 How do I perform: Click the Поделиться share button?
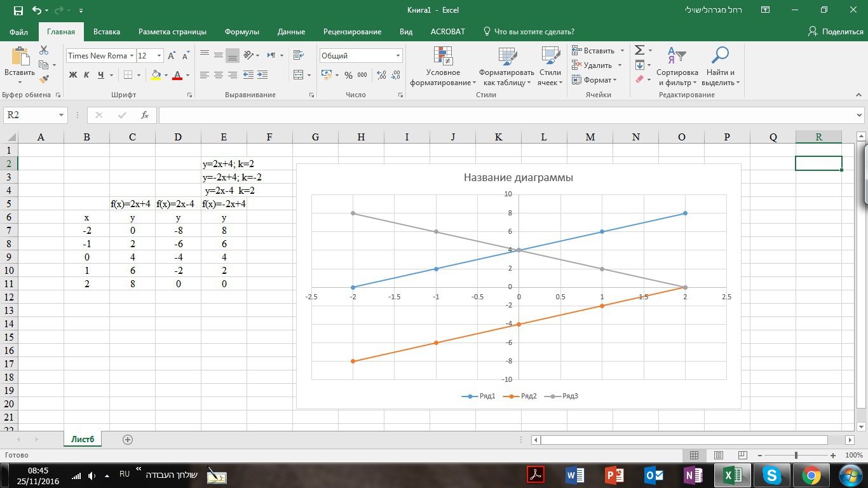[x=836, y=32]
